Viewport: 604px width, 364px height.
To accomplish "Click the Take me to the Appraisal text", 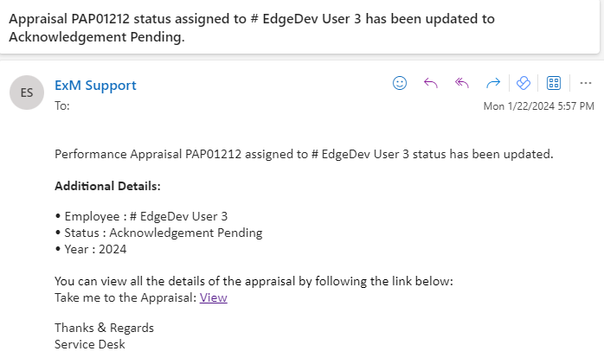I will pos(125,297).
